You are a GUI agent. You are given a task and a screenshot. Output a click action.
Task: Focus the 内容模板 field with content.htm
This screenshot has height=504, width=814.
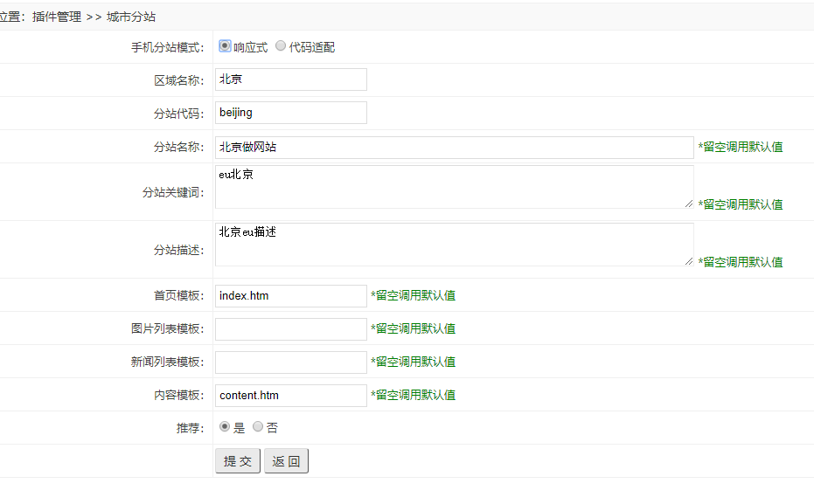290,396
